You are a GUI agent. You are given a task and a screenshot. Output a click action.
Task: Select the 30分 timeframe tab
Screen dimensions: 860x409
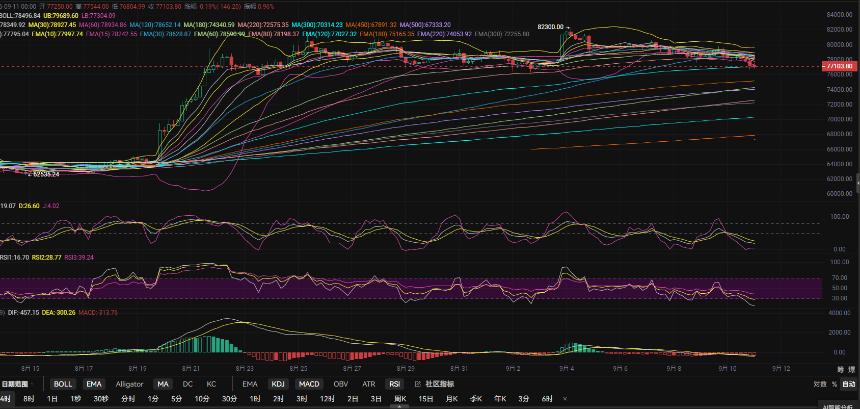coord(229,399)
